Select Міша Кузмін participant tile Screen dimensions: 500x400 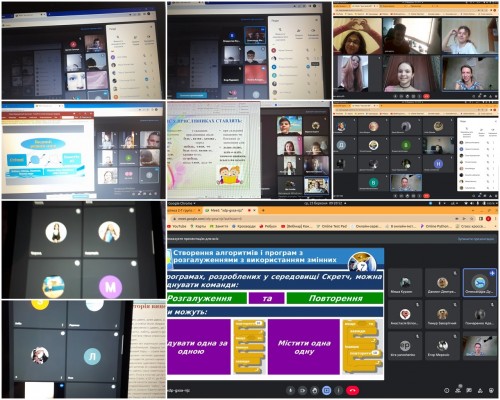tap(404, 283)
